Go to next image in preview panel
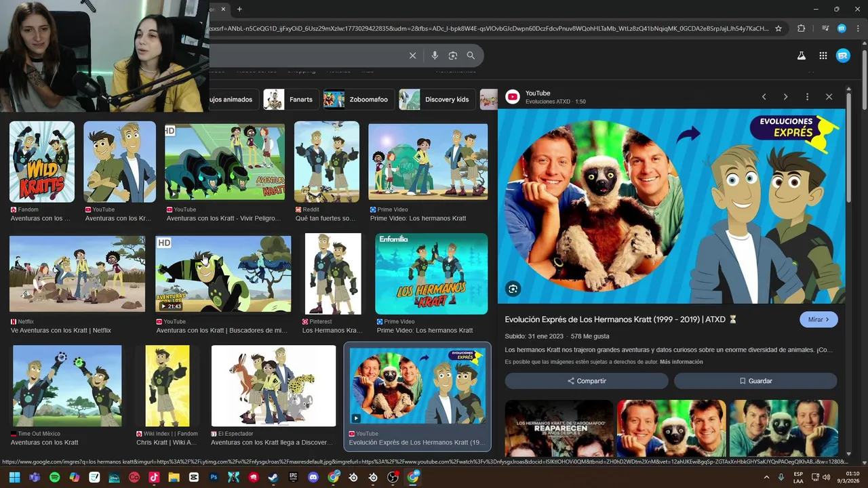Viewport: 868px width, 488px height. [x=785, y=97]
